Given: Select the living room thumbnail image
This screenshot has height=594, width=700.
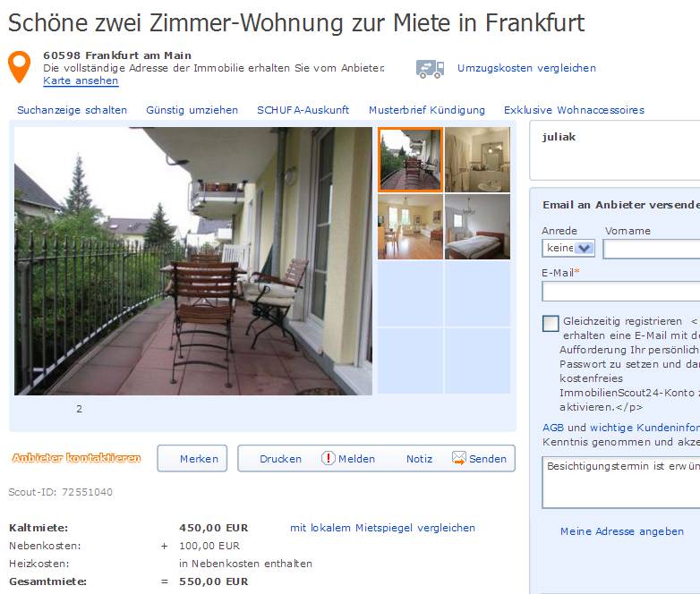Looking at the screenshot, I should [x=410, y=226].
